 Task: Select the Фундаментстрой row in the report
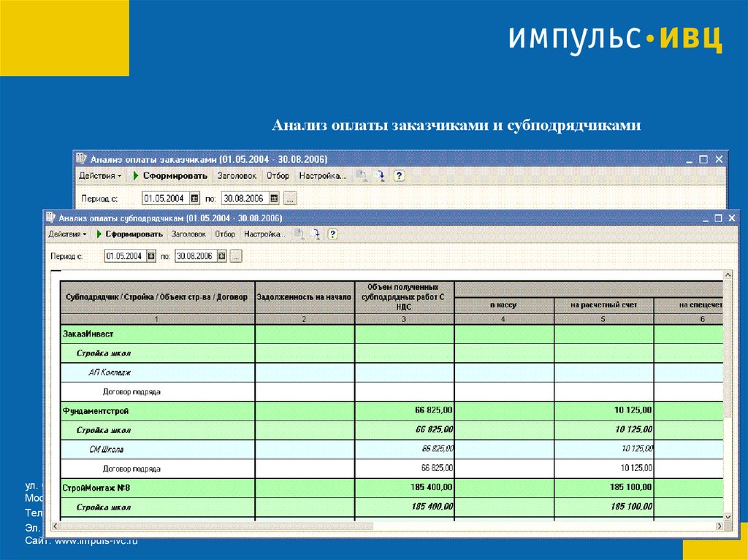[392, 411]
